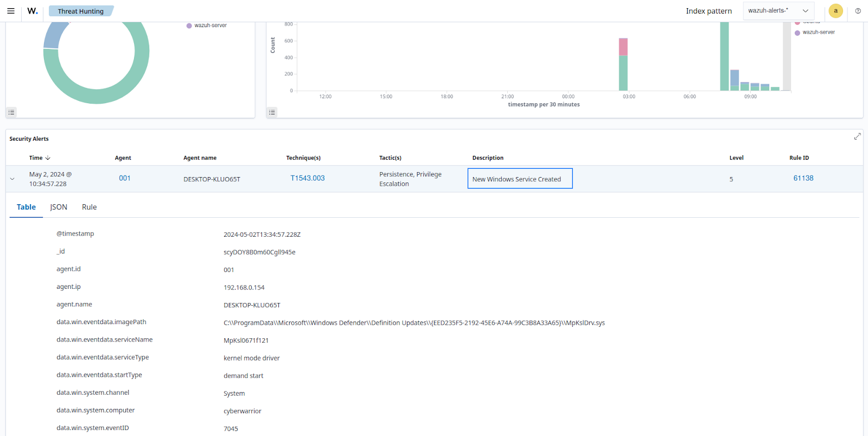Image resolution: width=868 pixels, height=436 pixels.
Task: Click DESKTOP-KLUO65T in the alert row
Action: tap(212, 179)
